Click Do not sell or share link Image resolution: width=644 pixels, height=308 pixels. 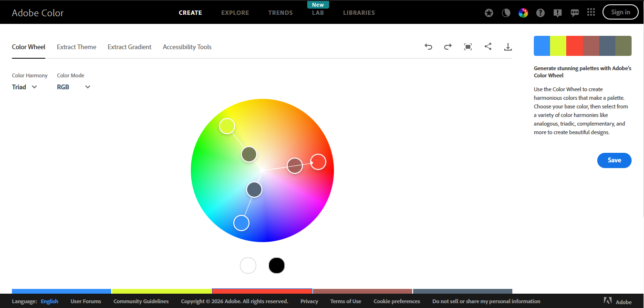pos(486,301)
